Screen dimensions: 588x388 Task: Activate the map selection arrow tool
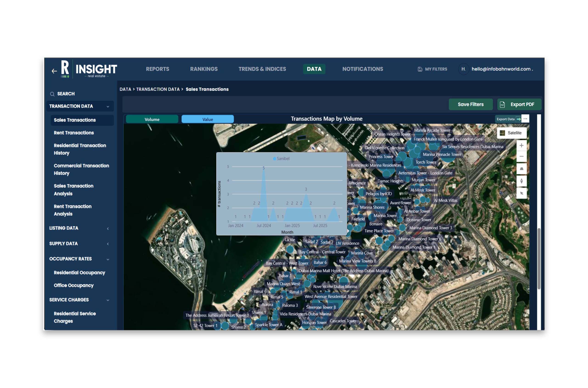pos(521,193)
